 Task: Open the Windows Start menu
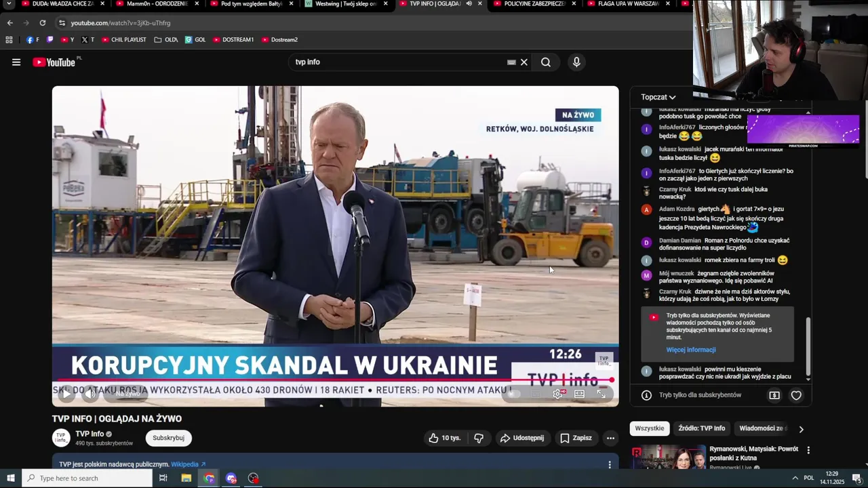click(x=11, y=478)
